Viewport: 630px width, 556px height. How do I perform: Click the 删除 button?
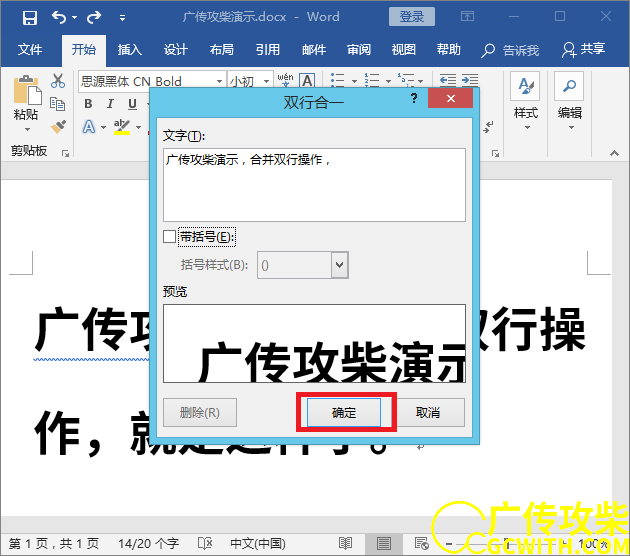[x=200, y=413]
